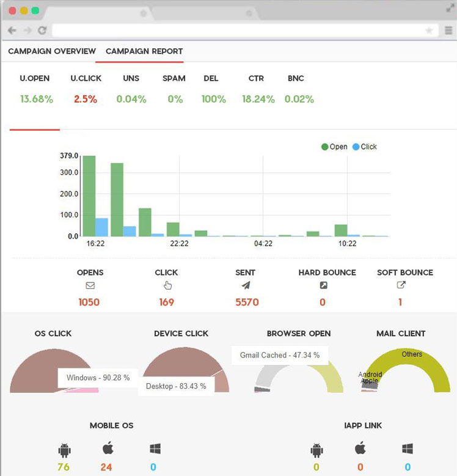Click the paper plane Sent icon
The height and width of the screenshot is (476, 457).
pyautogui.click(x=245, y=285)
